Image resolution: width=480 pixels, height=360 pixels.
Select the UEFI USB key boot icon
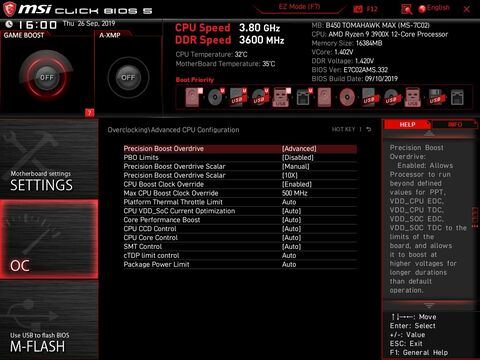[x=282, y=97]
